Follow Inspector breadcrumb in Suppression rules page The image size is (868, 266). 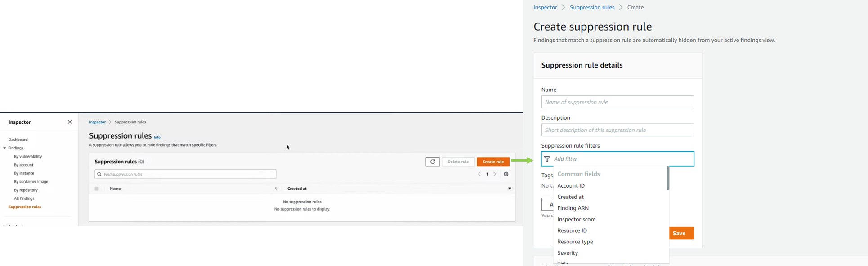coord(97,122)
